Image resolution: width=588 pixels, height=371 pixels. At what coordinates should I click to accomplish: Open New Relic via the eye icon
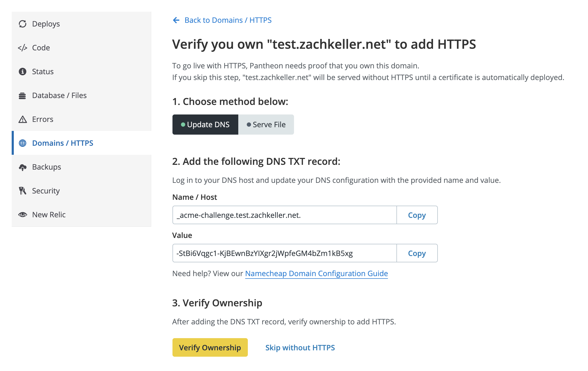point(23,214)
